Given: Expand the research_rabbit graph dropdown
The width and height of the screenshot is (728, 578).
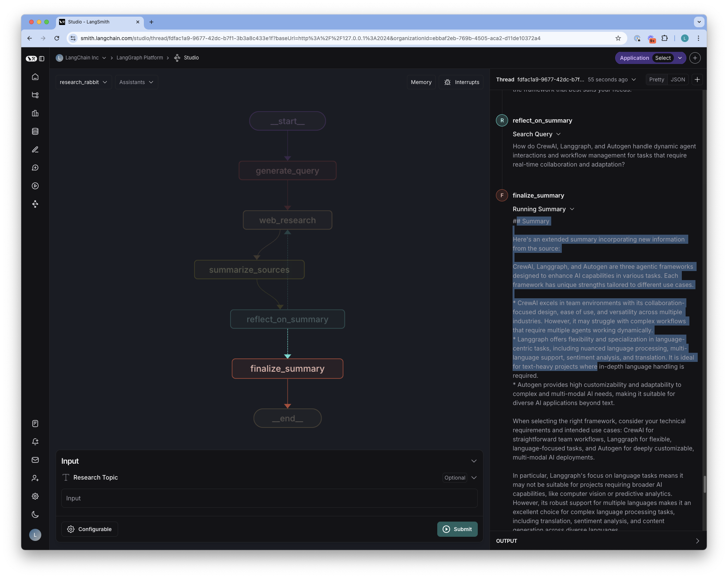Looking at the screenshot, I should pyautogui.click(x=83, y=82).
